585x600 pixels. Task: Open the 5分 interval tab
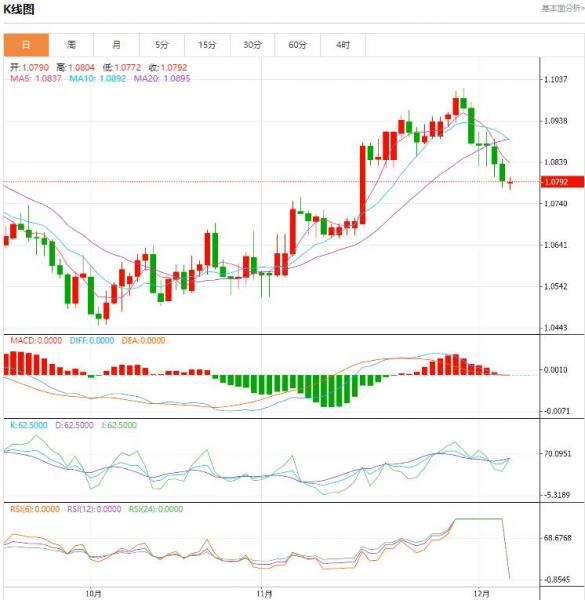pyautogui.click(x=162, y=45)
